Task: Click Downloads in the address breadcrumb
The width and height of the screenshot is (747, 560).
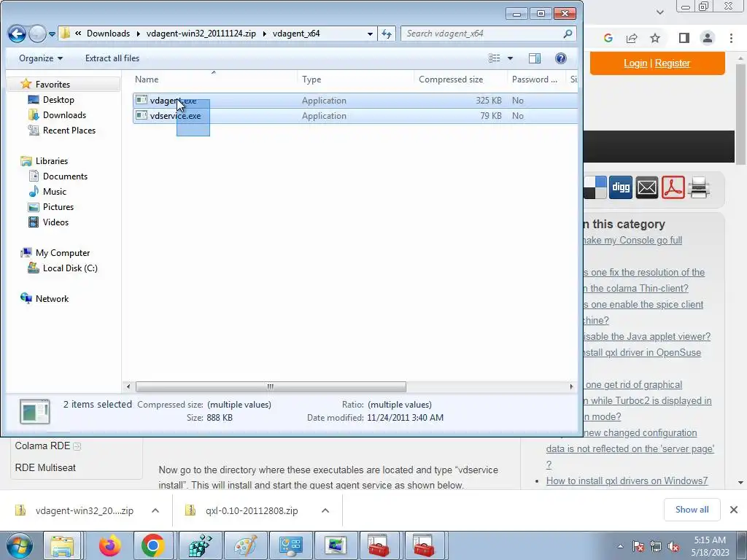Action: click(108, 34)
